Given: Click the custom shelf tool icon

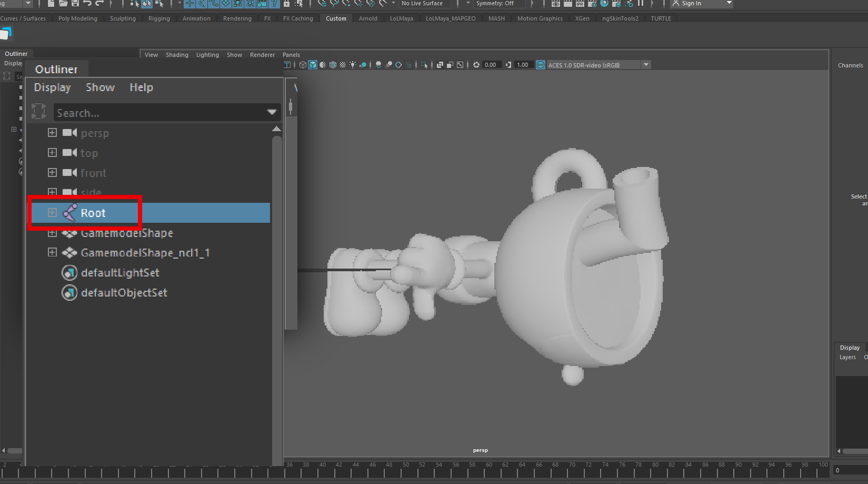Looking at the screenshot, I should click(x=6, y=34).
